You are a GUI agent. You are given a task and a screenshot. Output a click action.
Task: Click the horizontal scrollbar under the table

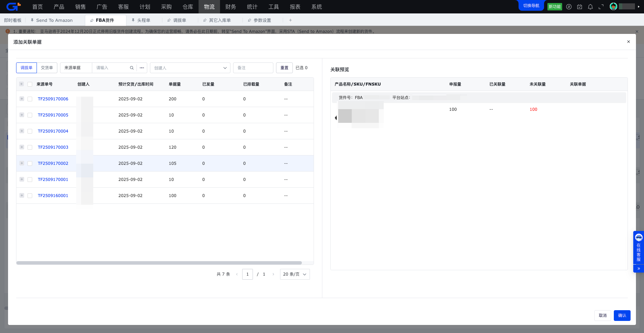tap(159, 263)
